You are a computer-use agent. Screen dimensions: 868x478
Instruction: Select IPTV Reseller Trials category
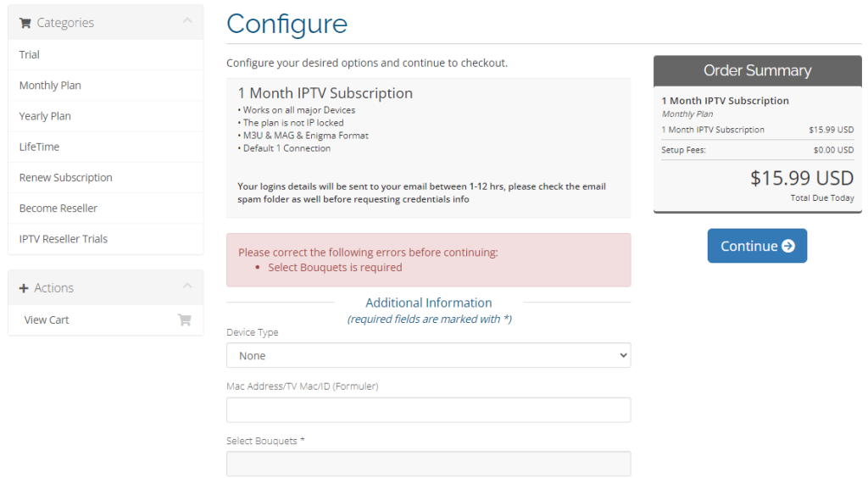click(64, 239)
